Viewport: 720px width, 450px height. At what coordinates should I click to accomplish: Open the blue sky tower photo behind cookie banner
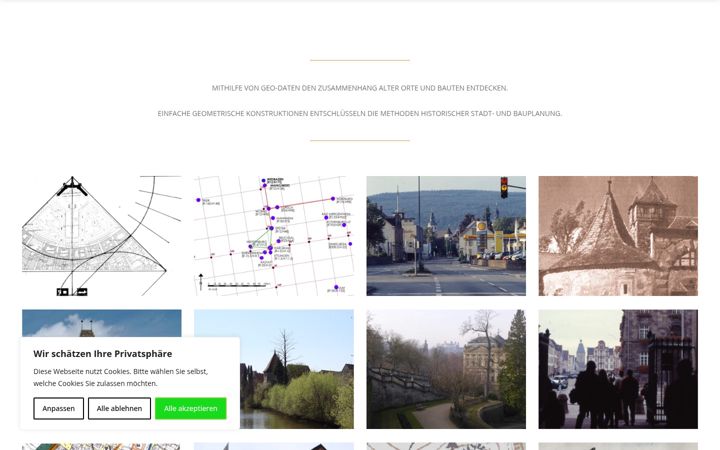[101, 323]
